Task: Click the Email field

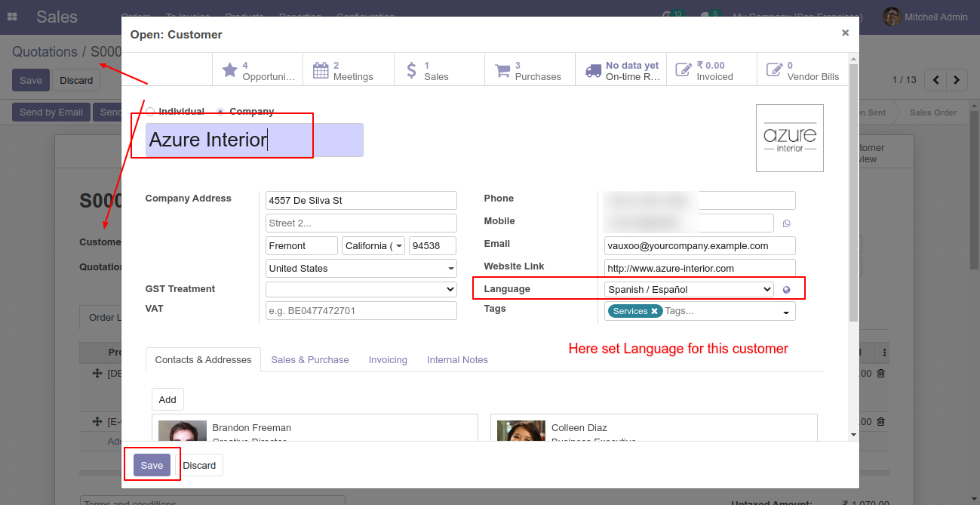Action: 700,246
